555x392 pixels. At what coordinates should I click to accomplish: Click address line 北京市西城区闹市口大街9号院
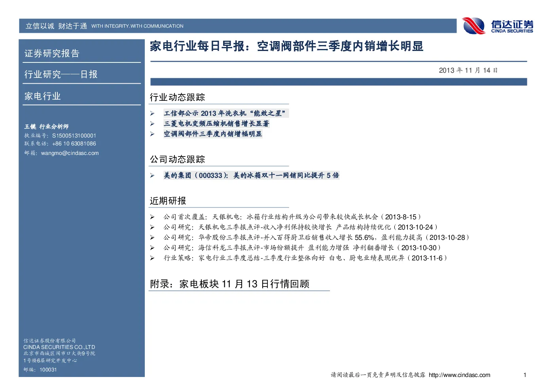pyautogui.click(x=59, y=353)
